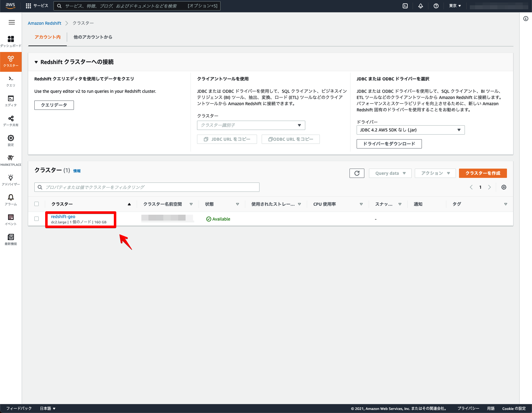Open the hamburger navigation menu

[11, 22]
